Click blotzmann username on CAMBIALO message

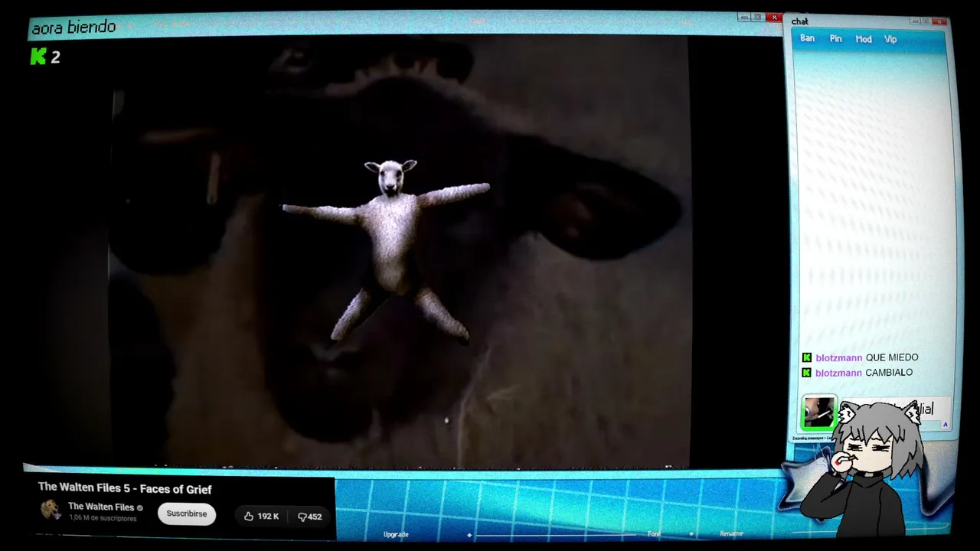pos(838,373)
